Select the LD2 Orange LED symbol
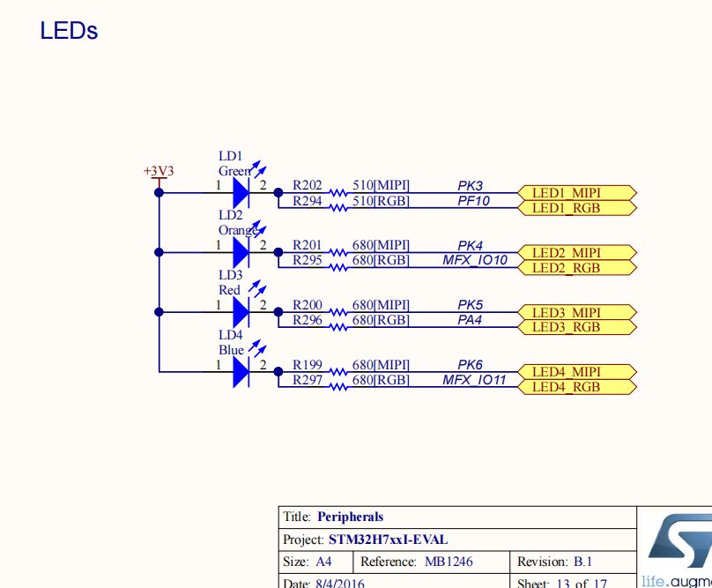Image resolution: width=712 pixels, height=588 pixels. pos(240,253)
